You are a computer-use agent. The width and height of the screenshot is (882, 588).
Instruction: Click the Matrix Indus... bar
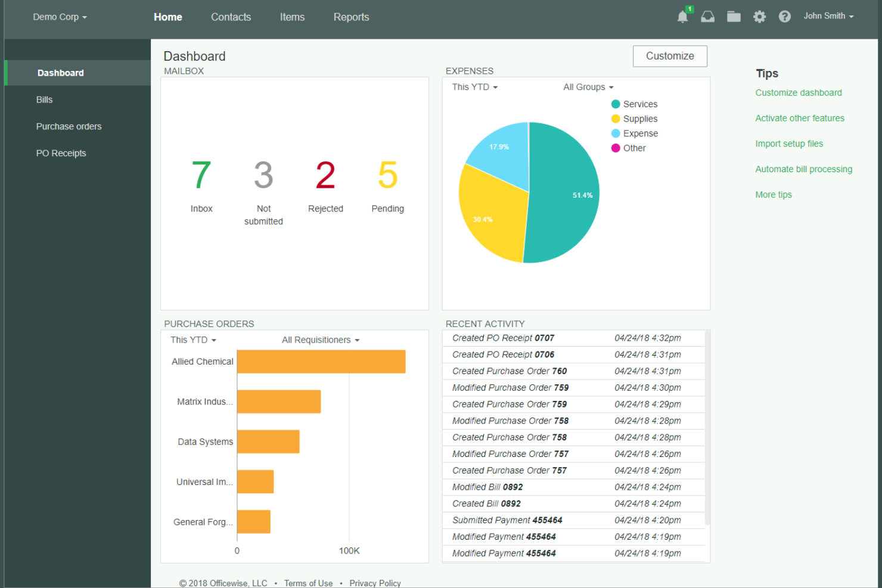tap(279, 402)
